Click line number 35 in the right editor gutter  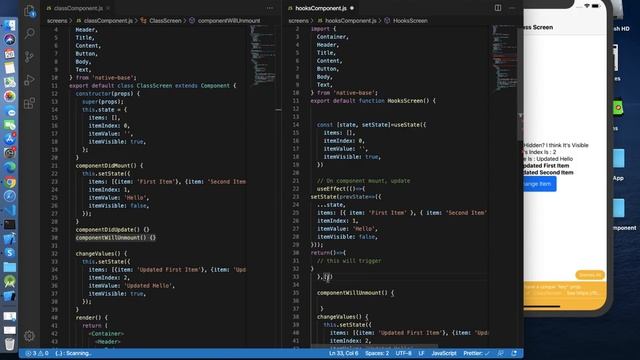(296, 293)
